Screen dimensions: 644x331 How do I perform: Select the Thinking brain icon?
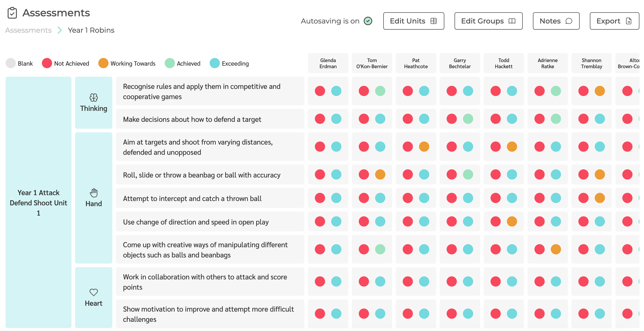click(93, 98)
